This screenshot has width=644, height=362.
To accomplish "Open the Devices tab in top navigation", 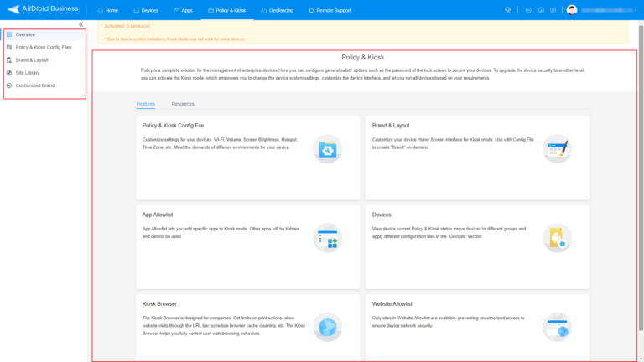I will pyautogui.click(x=146, y=10).
